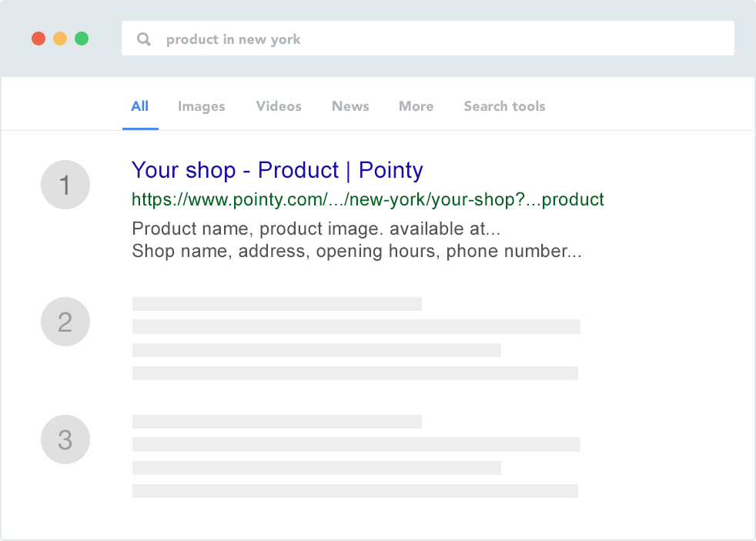Click the shop name address snippet line

356,251
